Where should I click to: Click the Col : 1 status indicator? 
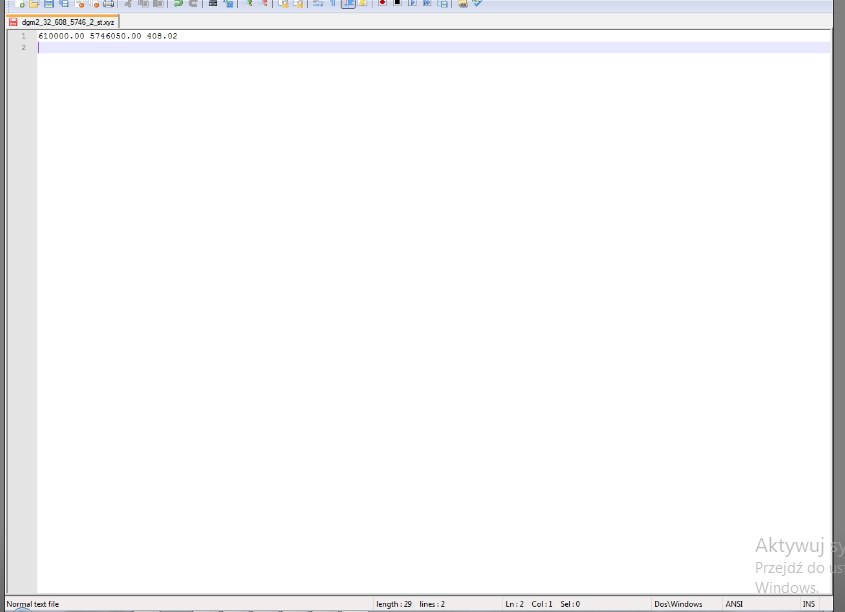click(542, 604)
